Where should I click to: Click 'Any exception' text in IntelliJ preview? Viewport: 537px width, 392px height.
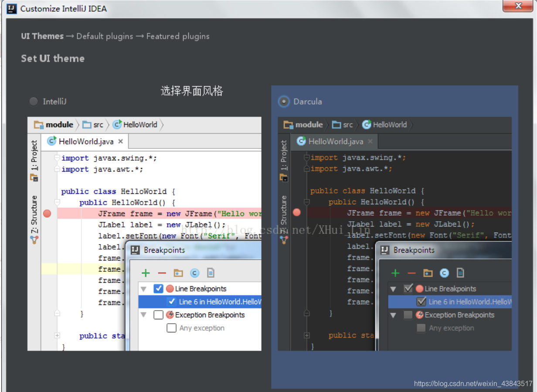tap(202, 328)
